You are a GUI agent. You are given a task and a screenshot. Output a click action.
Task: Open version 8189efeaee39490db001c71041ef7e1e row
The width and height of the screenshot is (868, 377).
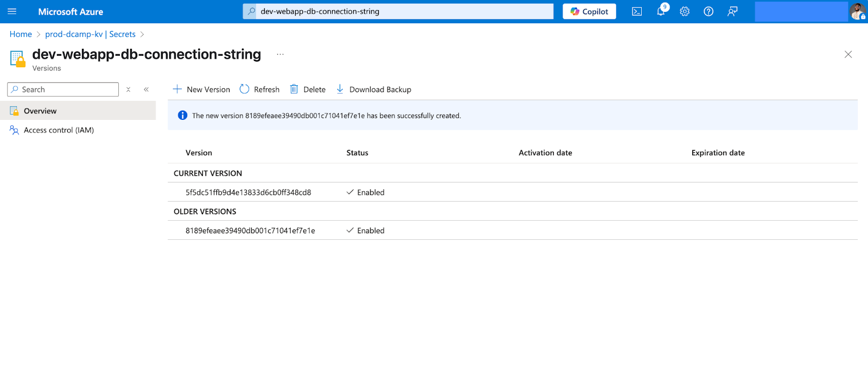[513, 231]
